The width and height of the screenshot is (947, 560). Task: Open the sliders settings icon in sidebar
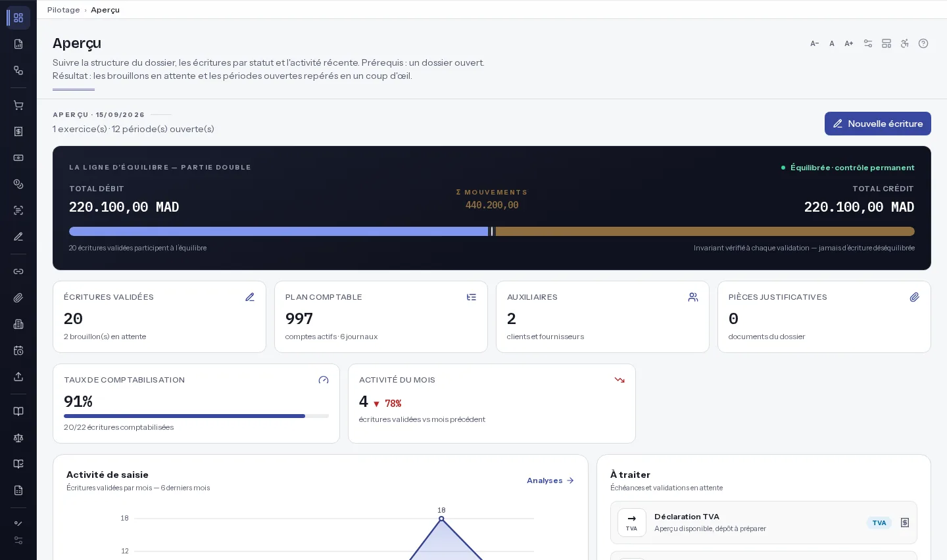18,540
